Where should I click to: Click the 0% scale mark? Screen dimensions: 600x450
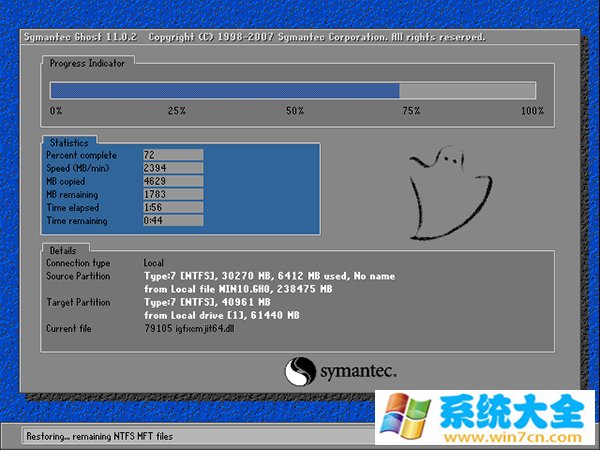point(56,111)
